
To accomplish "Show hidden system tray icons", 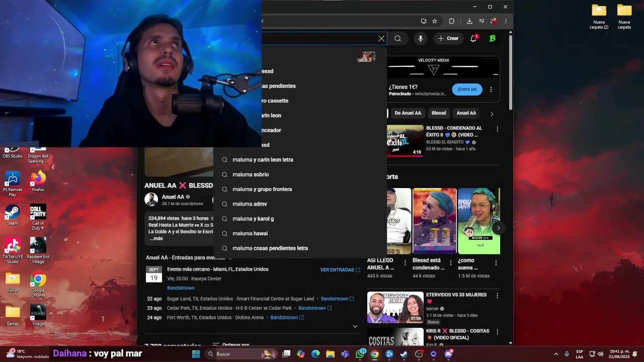I will (556, 354).
